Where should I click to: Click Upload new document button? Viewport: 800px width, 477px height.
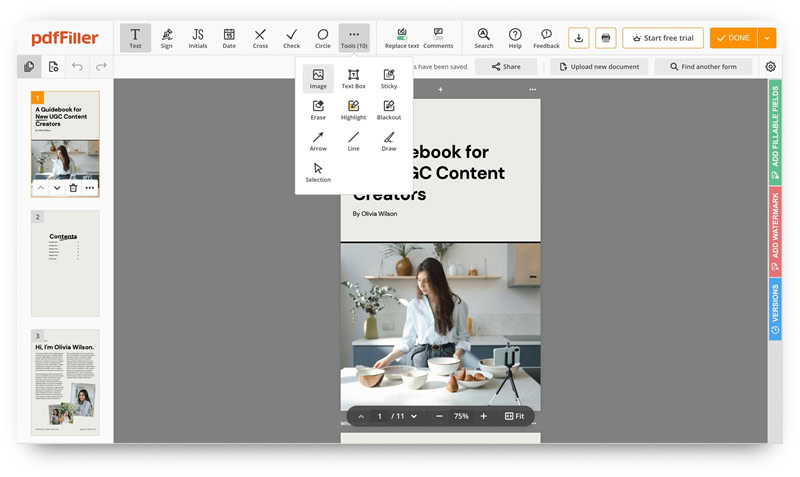[599, 66]
